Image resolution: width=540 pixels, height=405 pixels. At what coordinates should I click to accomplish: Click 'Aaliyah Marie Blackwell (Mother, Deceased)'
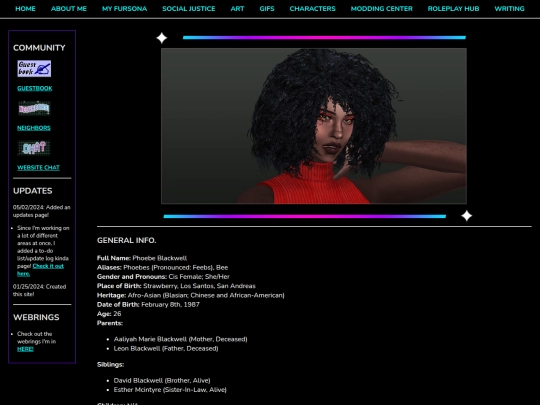click(x=180, y=340)
